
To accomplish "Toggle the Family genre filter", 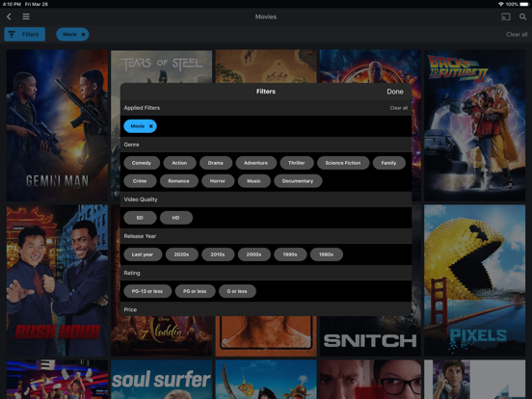I will coord(388,163).
